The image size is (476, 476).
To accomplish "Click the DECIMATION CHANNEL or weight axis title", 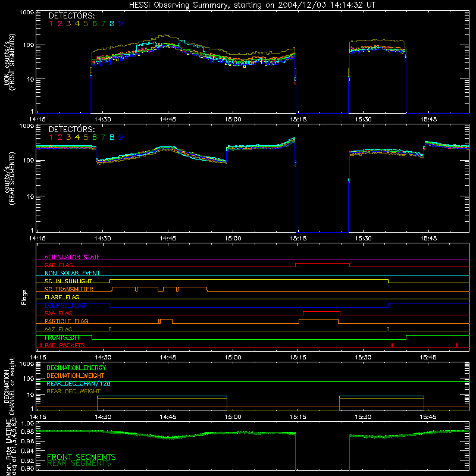I will [9, 386].
